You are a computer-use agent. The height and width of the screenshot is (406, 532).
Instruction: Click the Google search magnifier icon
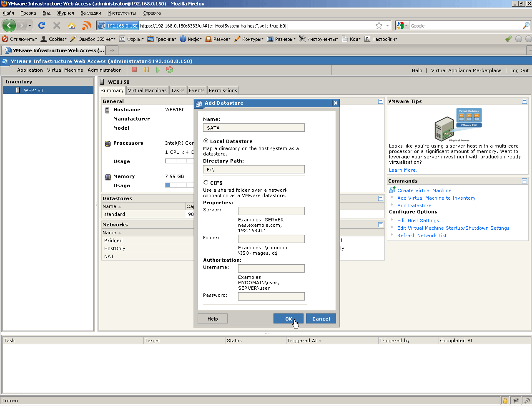[x=526, y=25]
